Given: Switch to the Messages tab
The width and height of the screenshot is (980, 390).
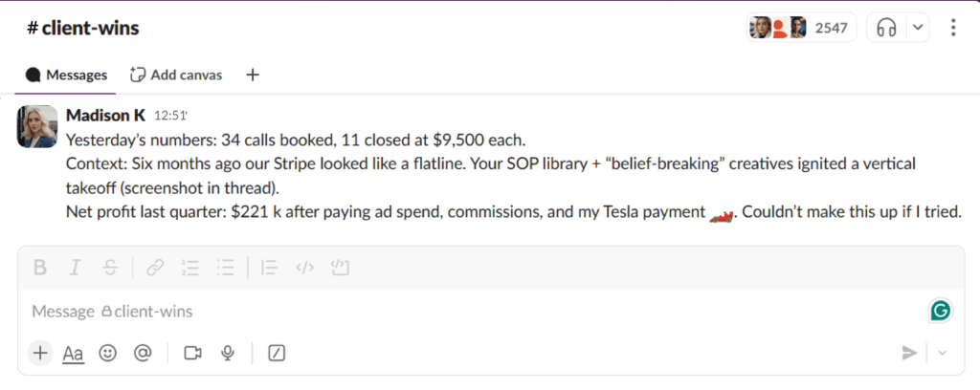Looking at the screenshot, I should [66, 76].
